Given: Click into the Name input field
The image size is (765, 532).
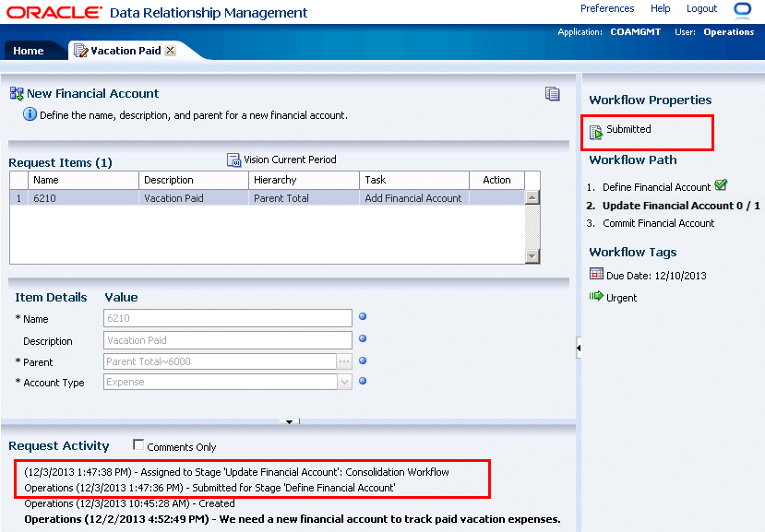Looking at the screenshot, I should pyautogui.click(x=228, y=318).
